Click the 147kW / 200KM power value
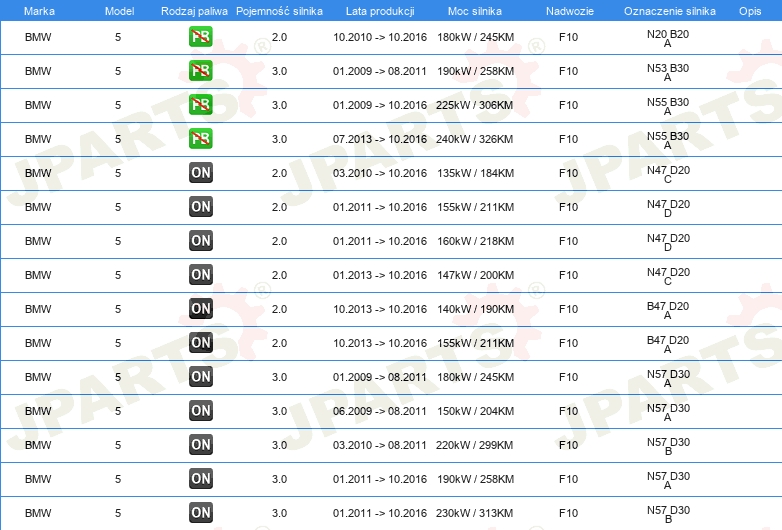Image resolution: width=782 pixels, height=530 pixels. (475, 275)
